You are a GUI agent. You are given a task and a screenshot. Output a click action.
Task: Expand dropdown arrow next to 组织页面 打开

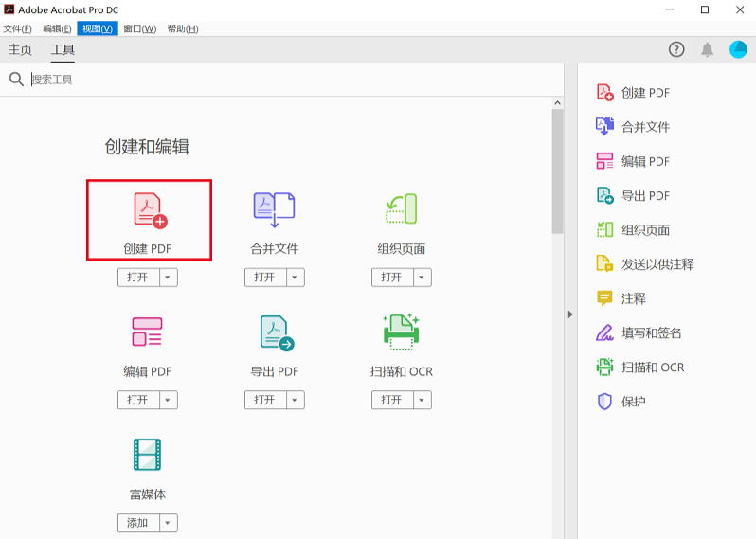[422, 278]
